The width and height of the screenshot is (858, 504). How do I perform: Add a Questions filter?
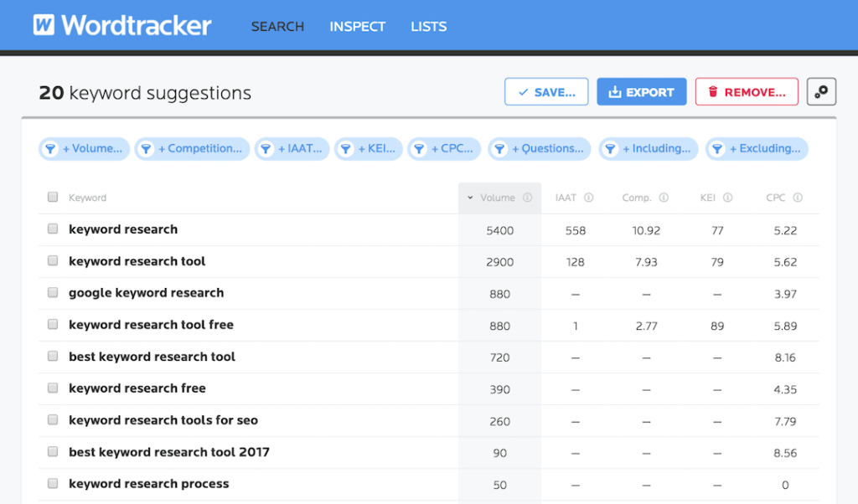click(539, 149)
